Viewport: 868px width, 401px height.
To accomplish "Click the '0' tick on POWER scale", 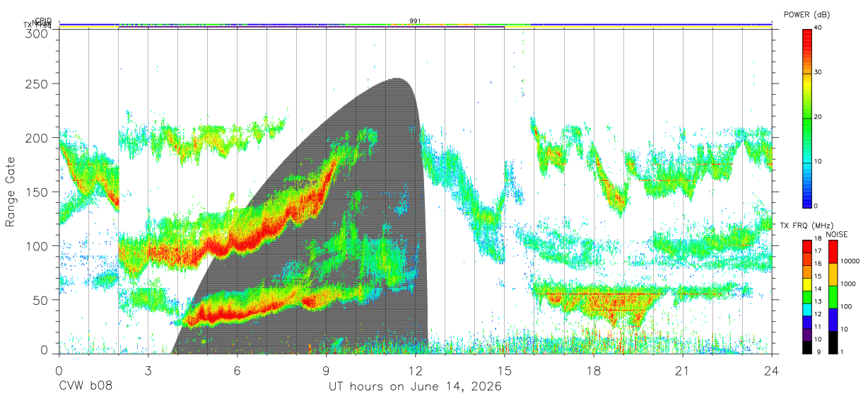I will point(816,206).
